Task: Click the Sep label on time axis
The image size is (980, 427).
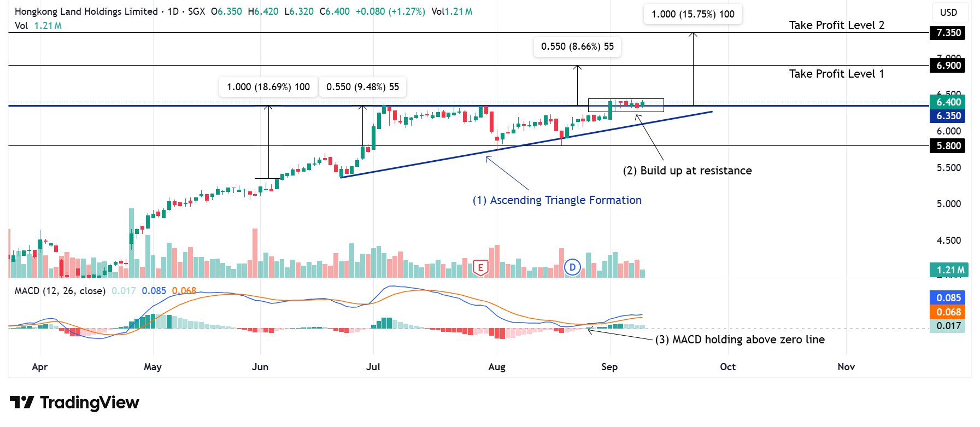Action: pyautogui.click(x=609, y=367)
